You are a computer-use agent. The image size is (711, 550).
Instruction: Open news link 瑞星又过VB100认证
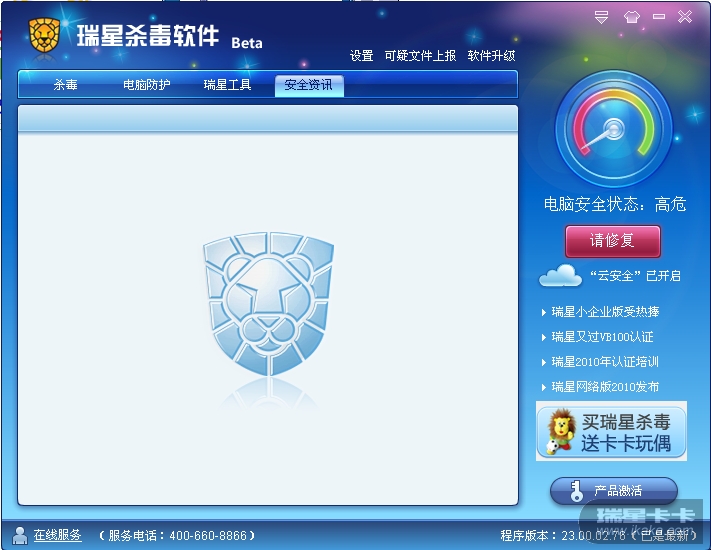point(602,337)
